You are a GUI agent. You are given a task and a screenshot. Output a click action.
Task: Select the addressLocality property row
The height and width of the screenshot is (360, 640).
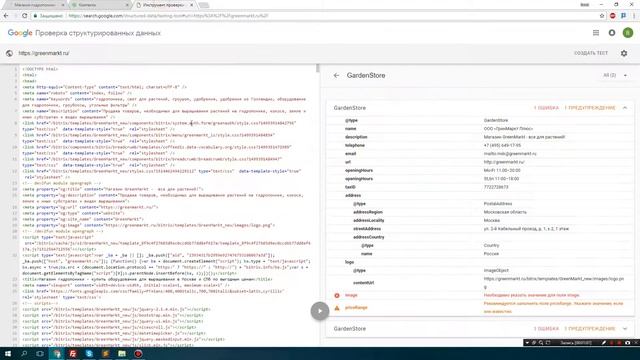point(480,220)
